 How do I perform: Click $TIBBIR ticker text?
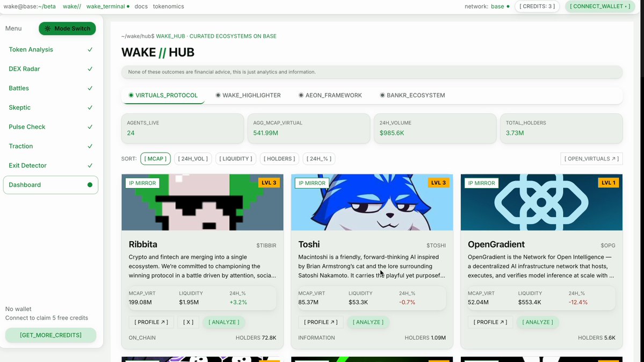(x=266, y=245)
